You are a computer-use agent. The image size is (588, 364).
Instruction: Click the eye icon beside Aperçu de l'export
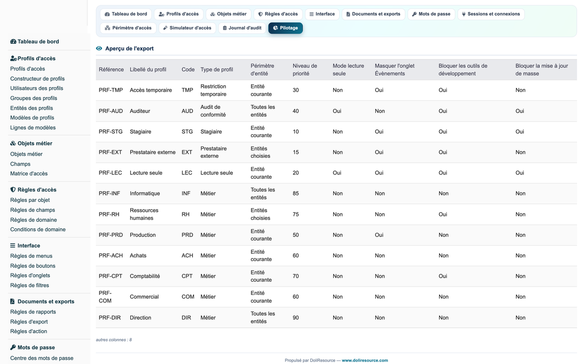99,49
